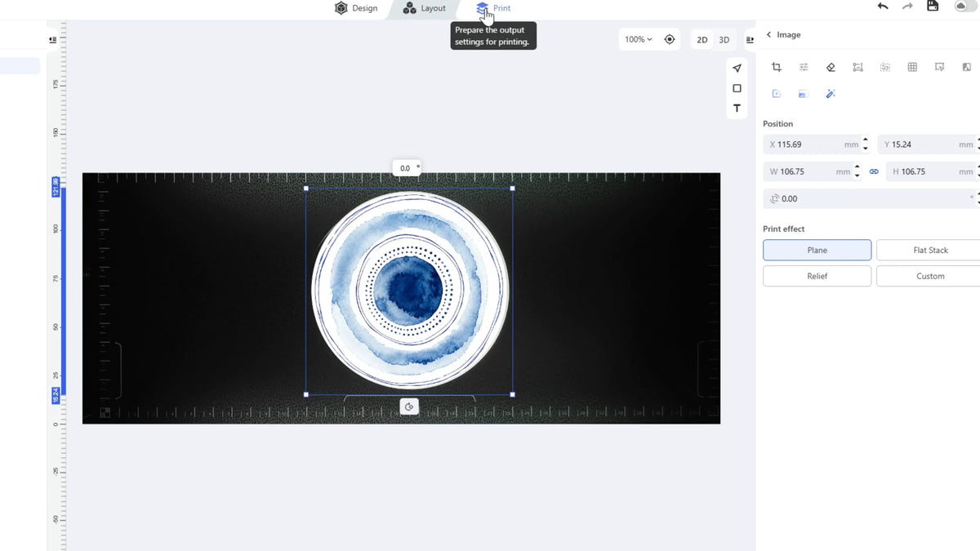
Task: Click the image invert/contrast icon
Action: 967,67
